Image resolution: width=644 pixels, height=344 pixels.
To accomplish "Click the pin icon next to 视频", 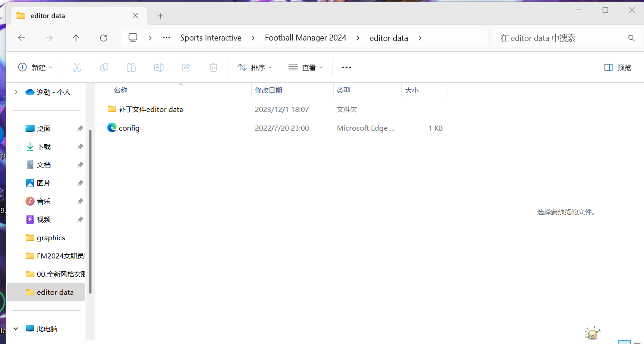I will (x=80, y=220).
